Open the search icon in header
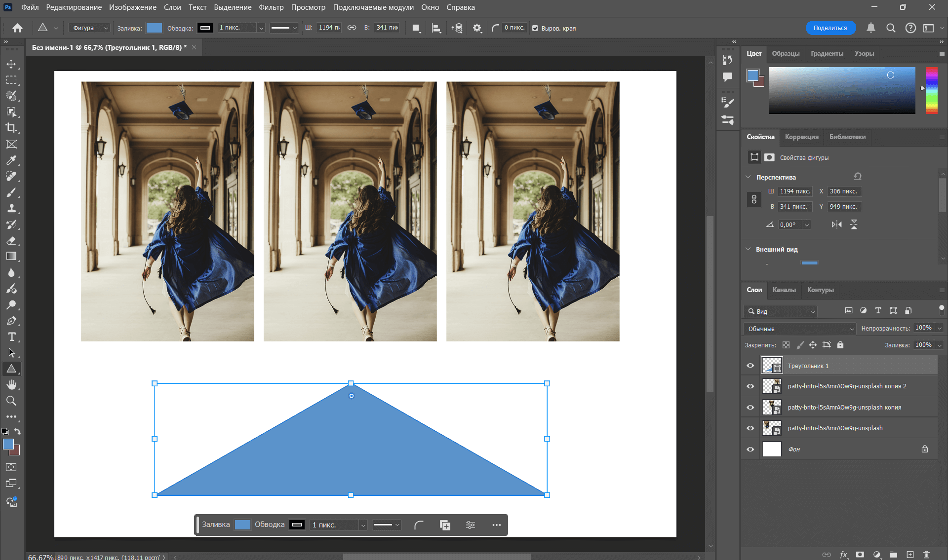The image size is (948, 560). (x=891, y=28)
